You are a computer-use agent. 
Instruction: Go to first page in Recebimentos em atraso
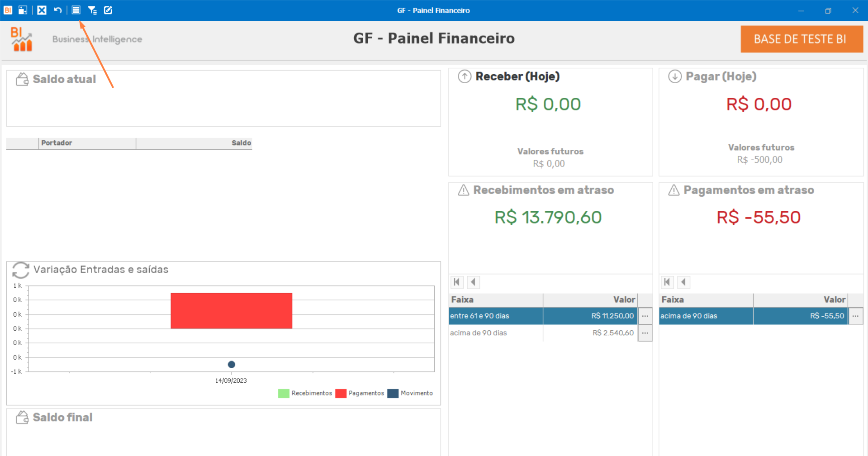pyautogui.click(x=457, y=282)
